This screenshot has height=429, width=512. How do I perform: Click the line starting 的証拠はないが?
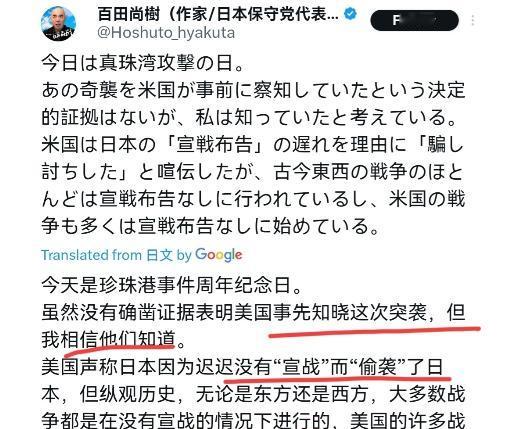[249, 117]
